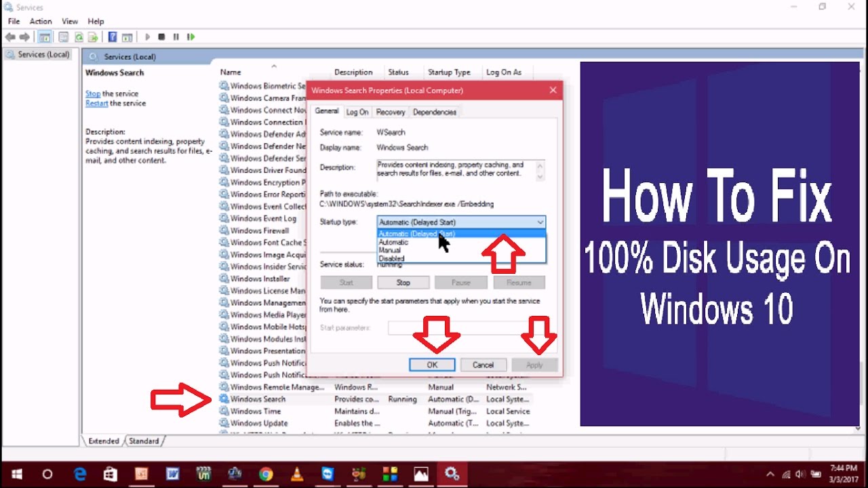Screen dimensions: 868x488
Task: Switch to Extended view tab
Action: (x=104, y=441)
